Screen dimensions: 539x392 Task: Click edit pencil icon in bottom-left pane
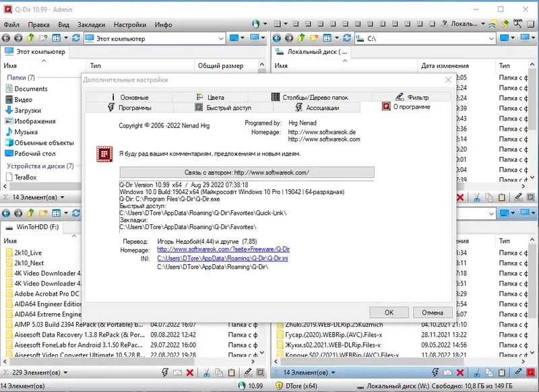click(x=248, y=372)
